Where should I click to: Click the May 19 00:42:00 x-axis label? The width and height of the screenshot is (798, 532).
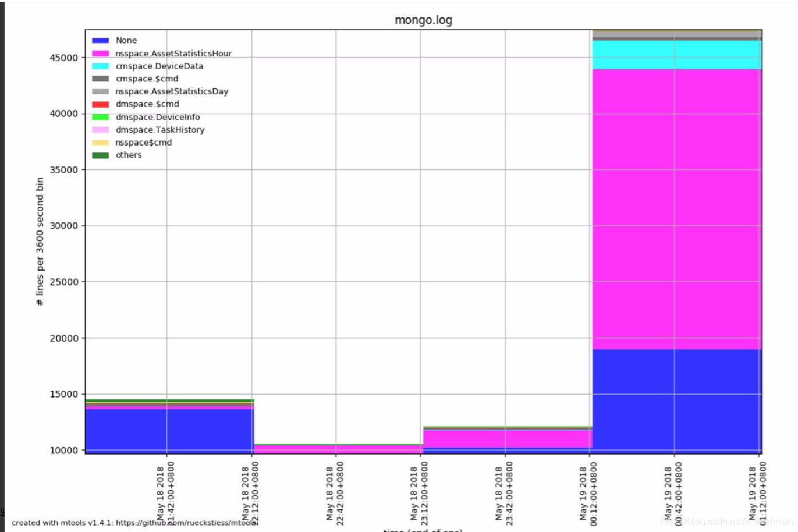[x=673, y=494]
